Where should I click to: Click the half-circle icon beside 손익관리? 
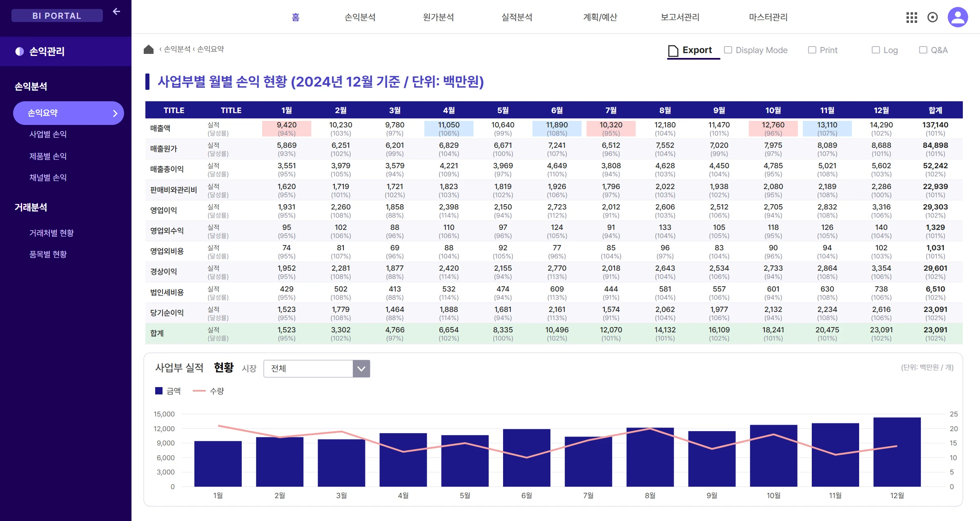pyautogui.click(x=19, y=51)
